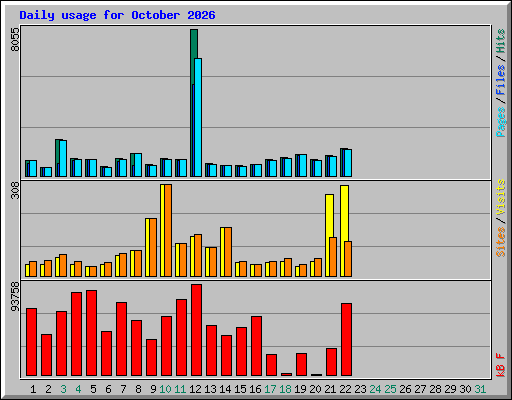Select the red KB bar for day 12
Viewport: 512px width, 400px height.
tap(196, 330)
